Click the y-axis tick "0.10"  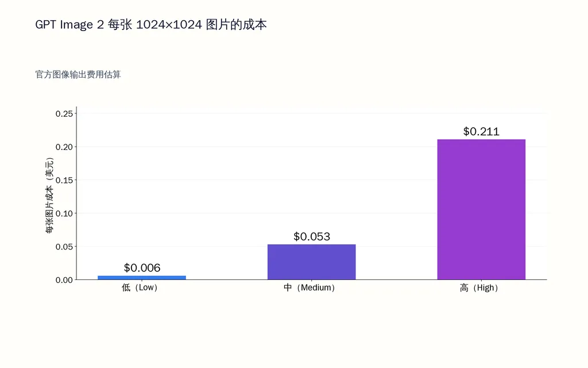point(64,213)
